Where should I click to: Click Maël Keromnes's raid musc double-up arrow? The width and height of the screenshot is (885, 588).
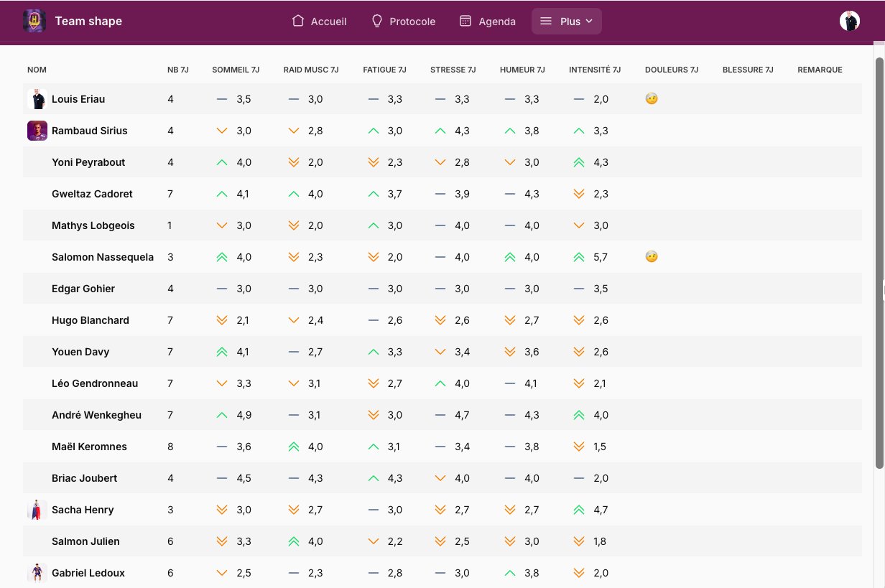coord(294,447)
